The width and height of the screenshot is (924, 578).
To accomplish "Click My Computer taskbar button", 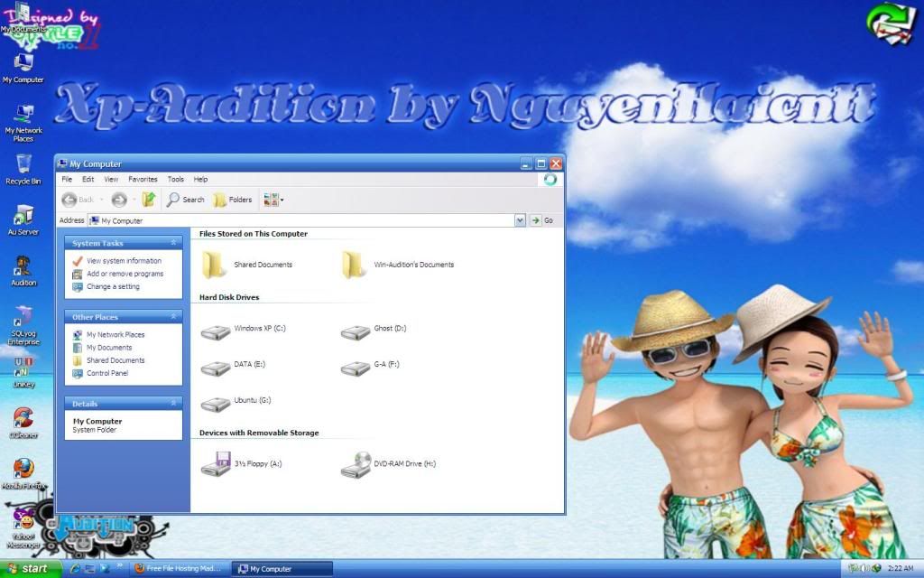I will (x=282, y=569).
